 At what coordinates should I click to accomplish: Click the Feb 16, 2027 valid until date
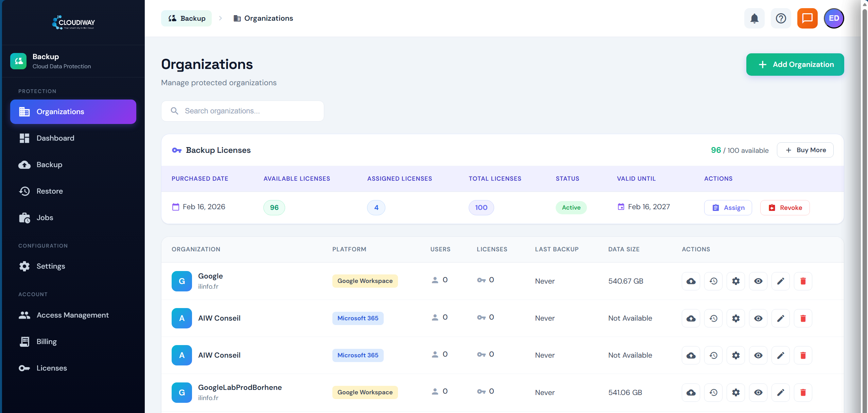pyautogui.click(x=649, y=207)
